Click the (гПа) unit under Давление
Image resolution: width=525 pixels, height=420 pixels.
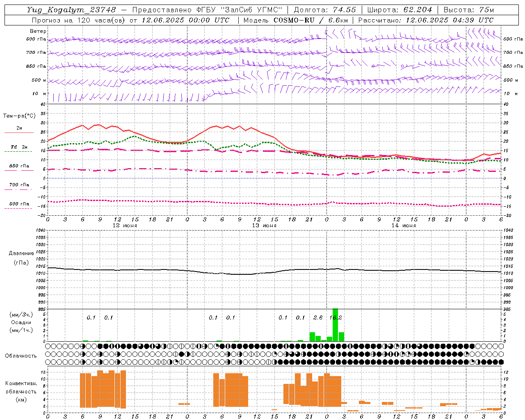coord(21,263)
